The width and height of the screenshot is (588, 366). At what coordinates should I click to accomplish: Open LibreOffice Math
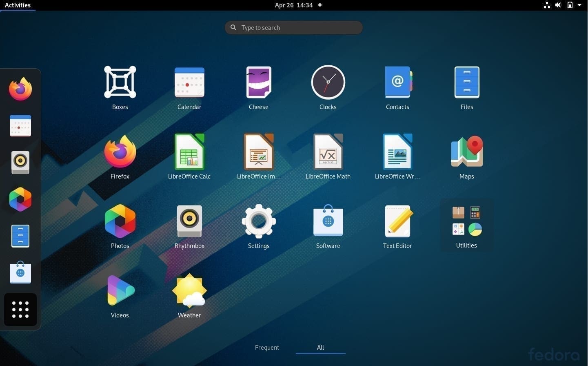[328, 152]
